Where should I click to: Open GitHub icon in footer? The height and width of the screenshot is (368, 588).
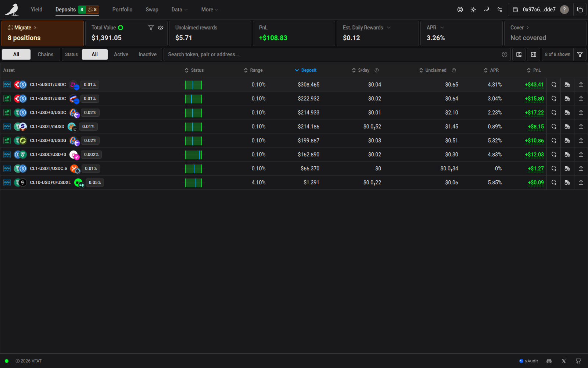tap(578, 361)
